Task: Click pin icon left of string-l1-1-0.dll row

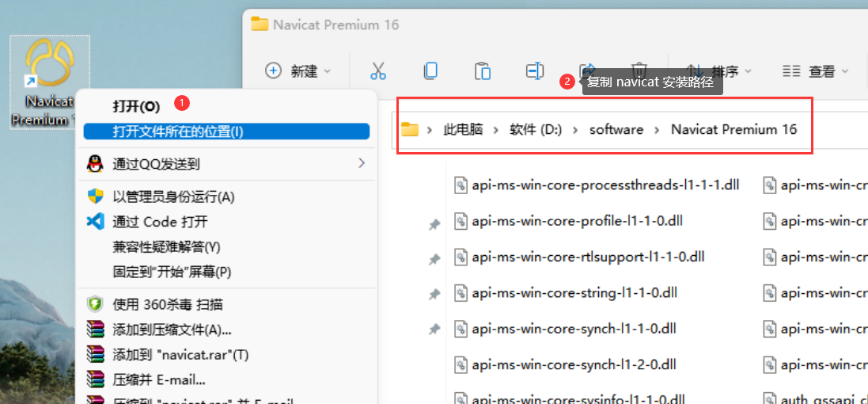Action: tap(434, 295)
